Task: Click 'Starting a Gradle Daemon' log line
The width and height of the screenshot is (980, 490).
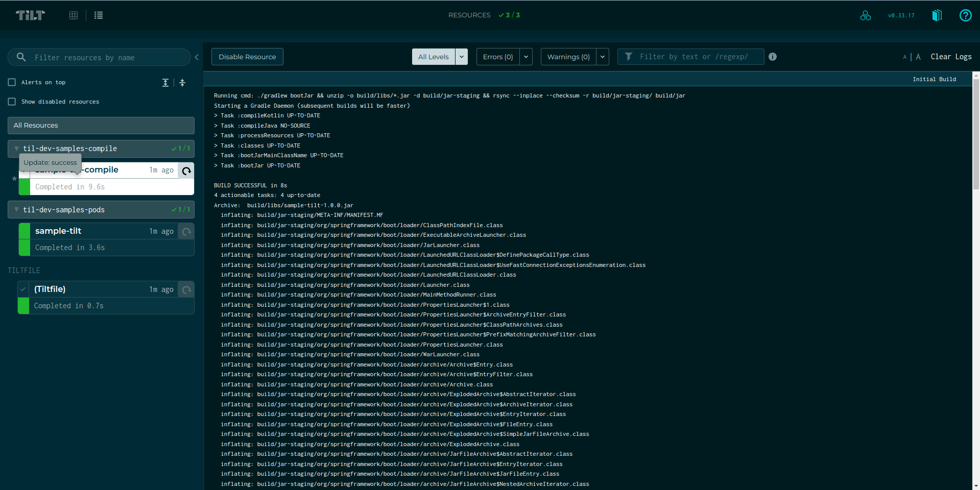Action: (312, 106)
